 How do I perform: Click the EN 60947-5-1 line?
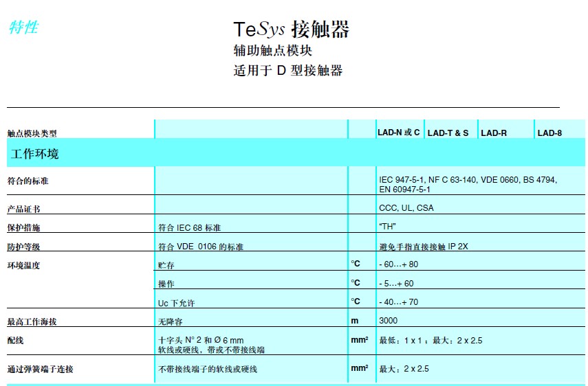coord(404,190)
